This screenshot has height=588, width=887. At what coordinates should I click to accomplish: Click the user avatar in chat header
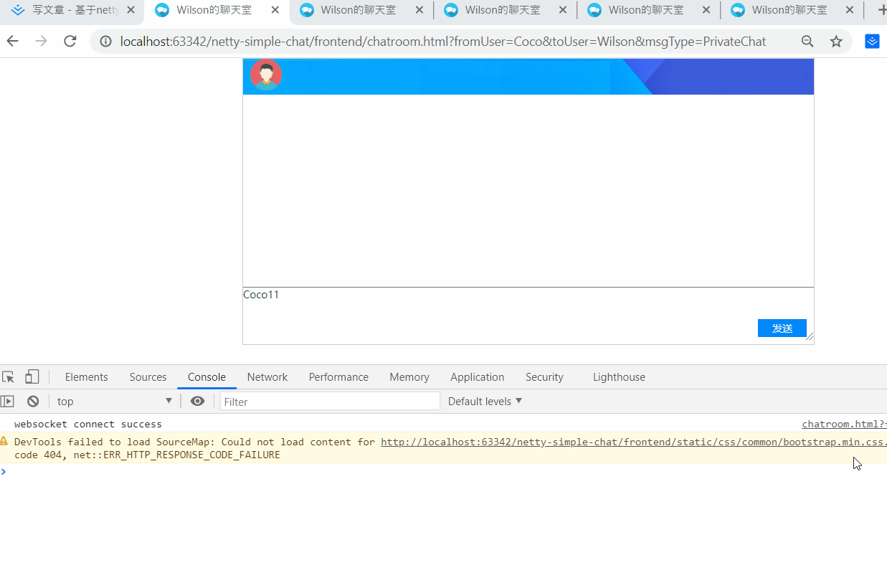pos(266,75)
